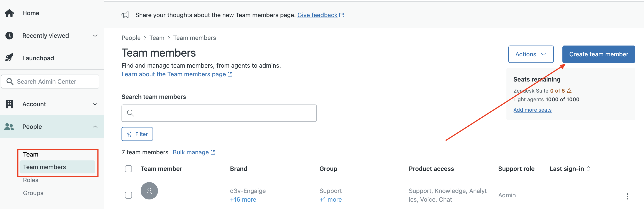Expand the Recently viewed chevron
Screen dimensions: 644x209
95,36
